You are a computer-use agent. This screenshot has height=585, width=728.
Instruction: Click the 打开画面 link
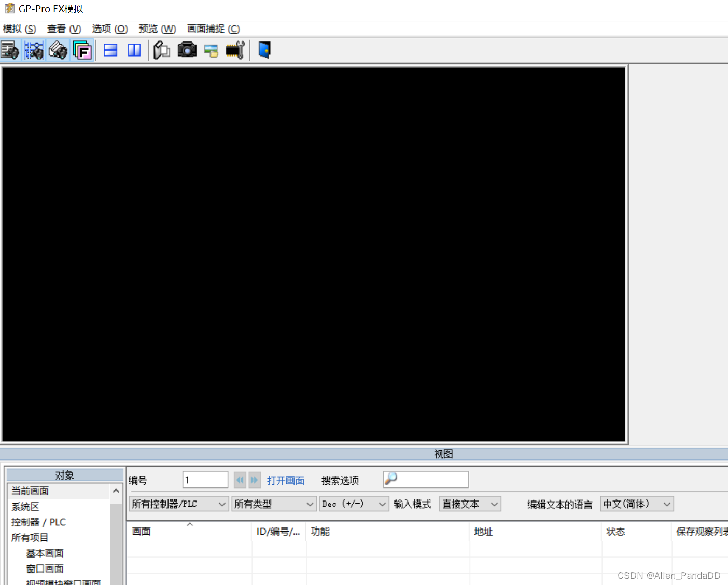[x=286, y=481]
